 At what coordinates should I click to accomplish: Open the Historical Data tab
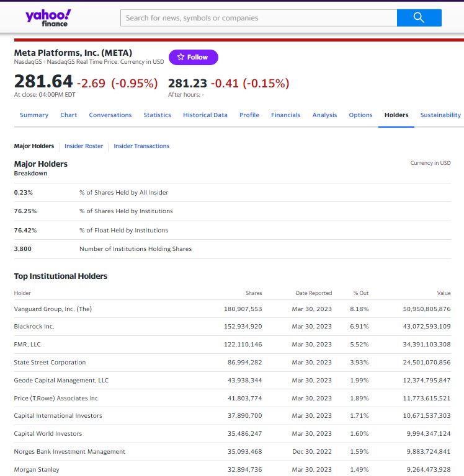pyautogui.click(x=205, y=115)
